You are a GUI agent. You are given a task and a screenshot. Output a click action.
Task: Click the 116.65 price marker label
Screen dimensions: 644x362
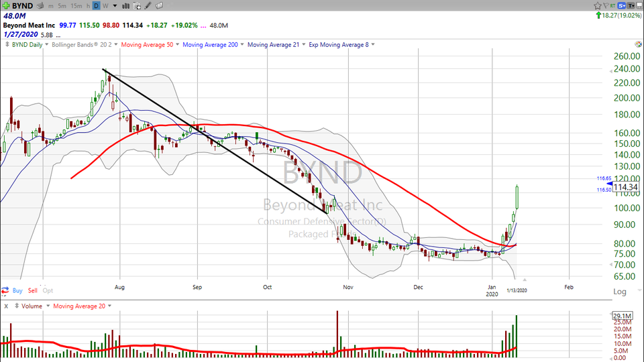point(604,178)
